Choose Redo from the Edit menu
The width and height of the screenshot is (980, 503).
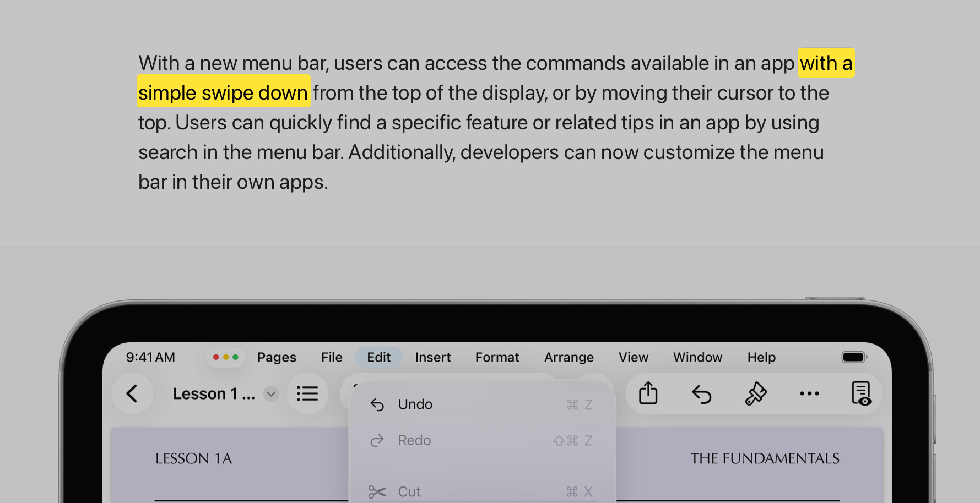[482, 440]
